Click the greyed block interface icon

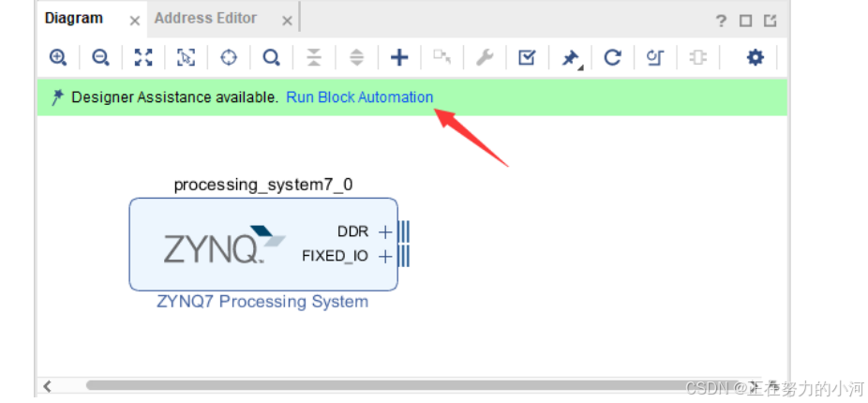(x=698, y=57)
